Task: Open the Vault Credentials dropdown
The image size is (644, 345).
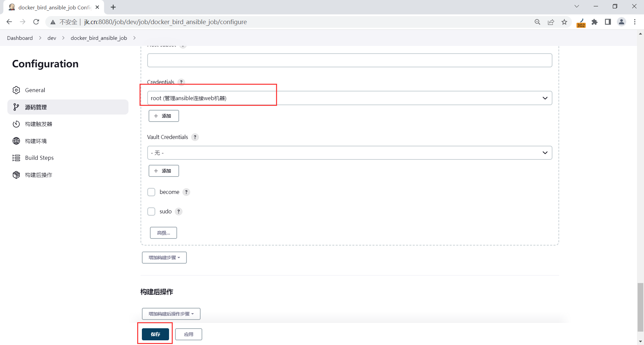Action: [x=350, y=153]
